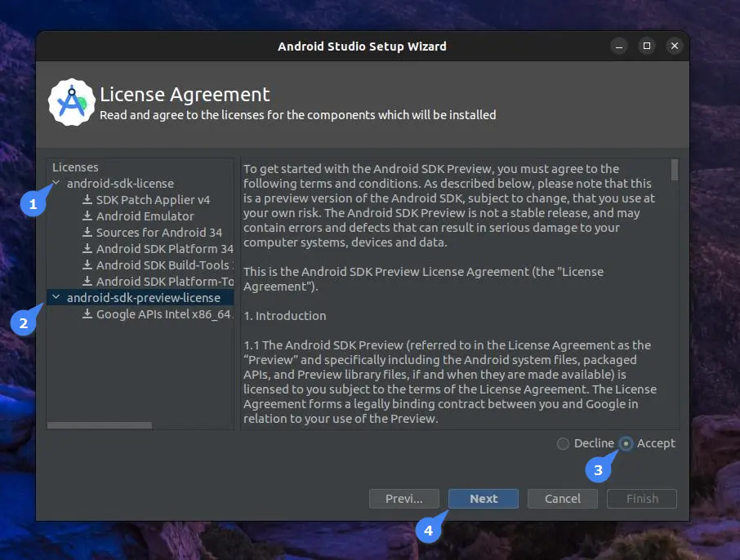Viewport: 740px width, 560px height.
Task: Select the Accept radio button
Action: click(x=626, y=443)
